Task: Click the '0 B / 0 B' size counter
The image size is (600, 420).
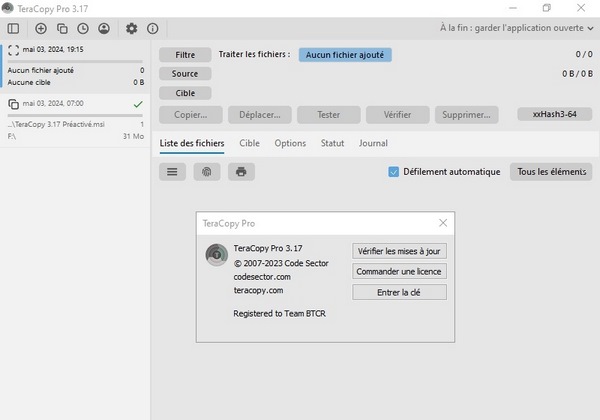Action: pyautogui.click(x=577, y=73)
